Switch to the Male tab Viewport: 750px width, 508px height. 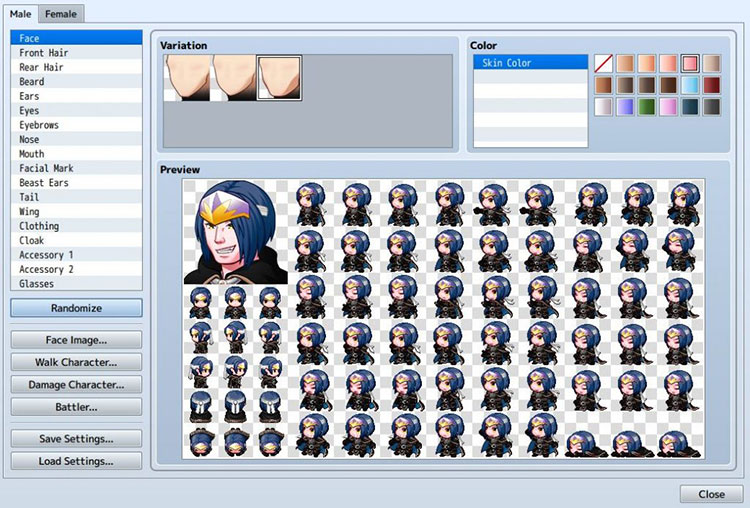21,14
